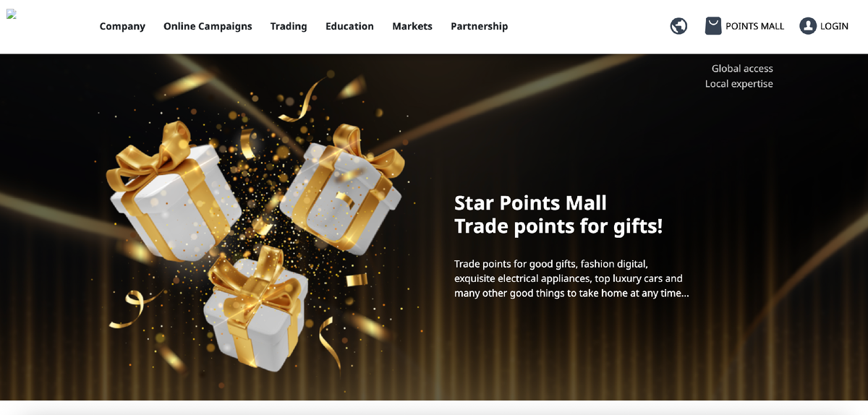This screenshot has height=415, width=868.
Task: Expand the Education navigation menu
Action: point(349,26)
